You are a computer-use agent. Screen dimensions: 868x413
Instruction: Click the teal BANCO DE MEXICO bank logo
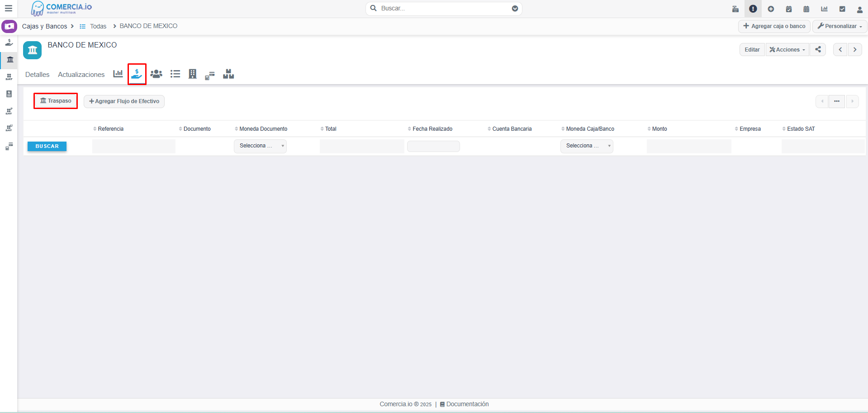click(x=33, y=50)
